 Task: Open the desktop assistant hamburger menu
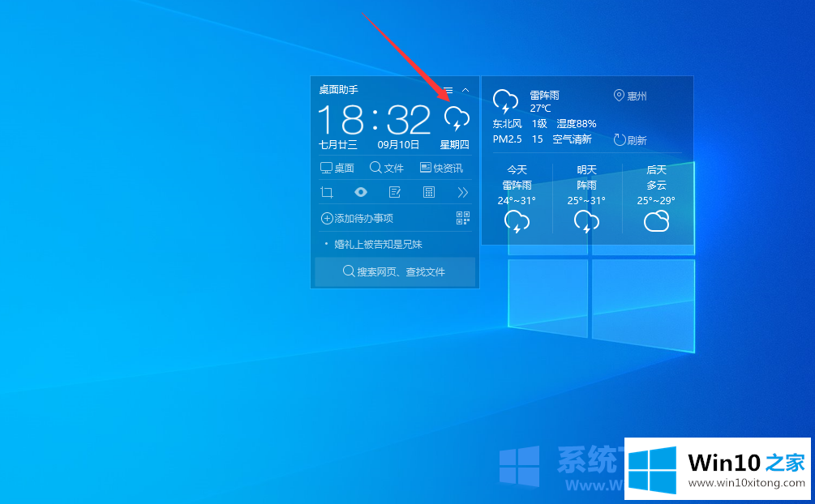pyautogui.click(x=448, y=90)
